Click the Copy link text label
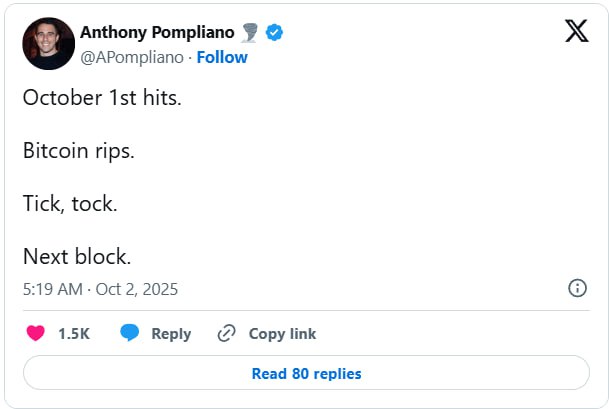The height and width of the screenshot is (409, 609). 282,334
